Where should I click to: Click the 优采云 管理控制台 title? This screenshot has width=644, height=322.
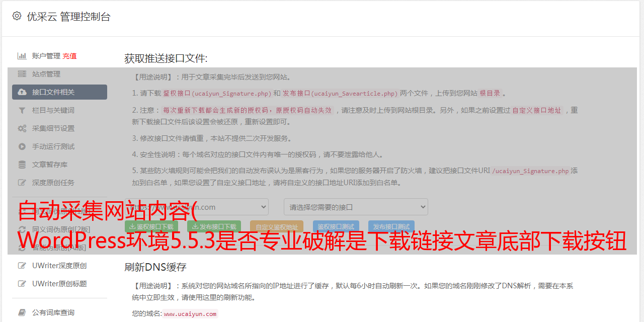pos(68,17)
